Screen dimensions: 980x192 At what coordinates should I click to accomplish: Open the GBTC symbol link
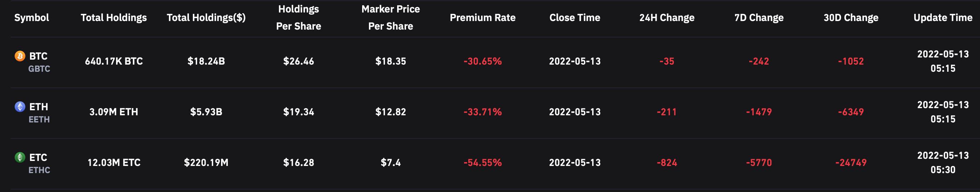pyautogui.click(x=39, y=69)
